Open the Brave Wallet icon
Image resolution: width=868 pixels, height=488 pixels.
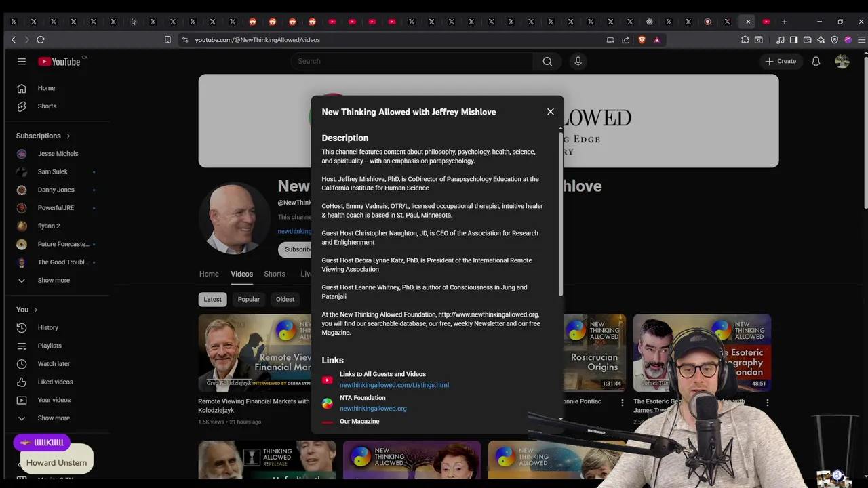808,40
